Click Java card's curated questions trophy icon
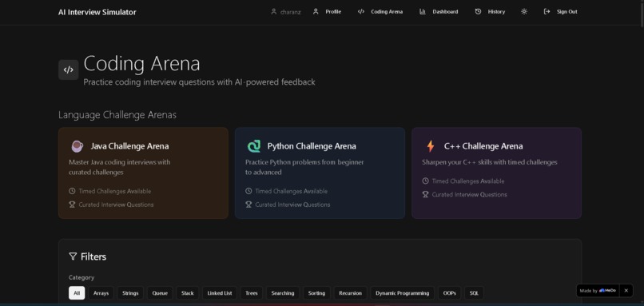This screenshot has height=306, width=644. click(72, 205)
